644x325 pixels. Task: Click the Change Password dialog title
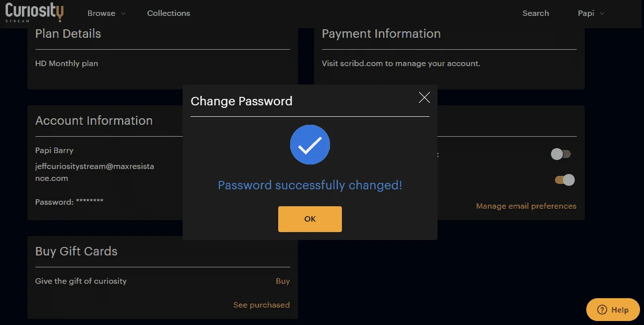[241, 101]
